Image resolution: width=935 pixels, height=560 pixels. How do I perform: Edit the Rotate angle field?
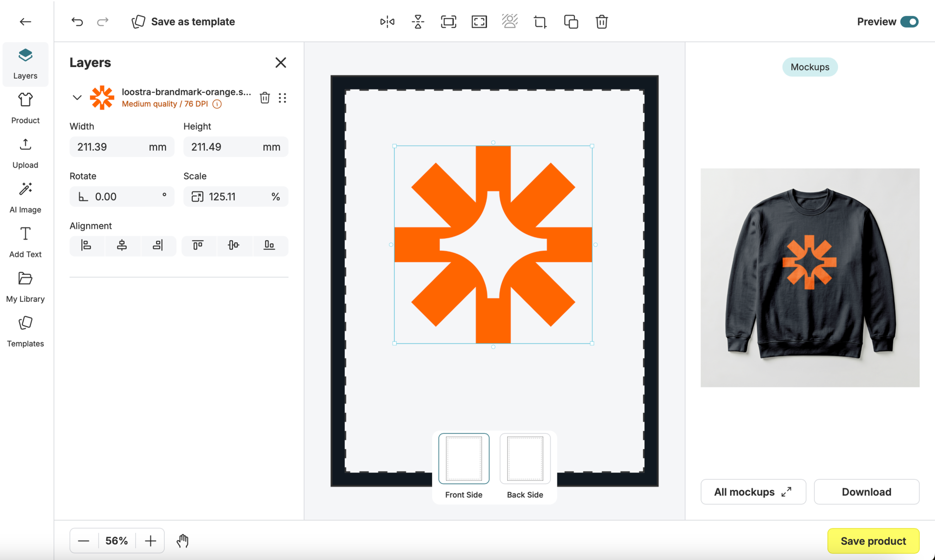pos(122,197)
